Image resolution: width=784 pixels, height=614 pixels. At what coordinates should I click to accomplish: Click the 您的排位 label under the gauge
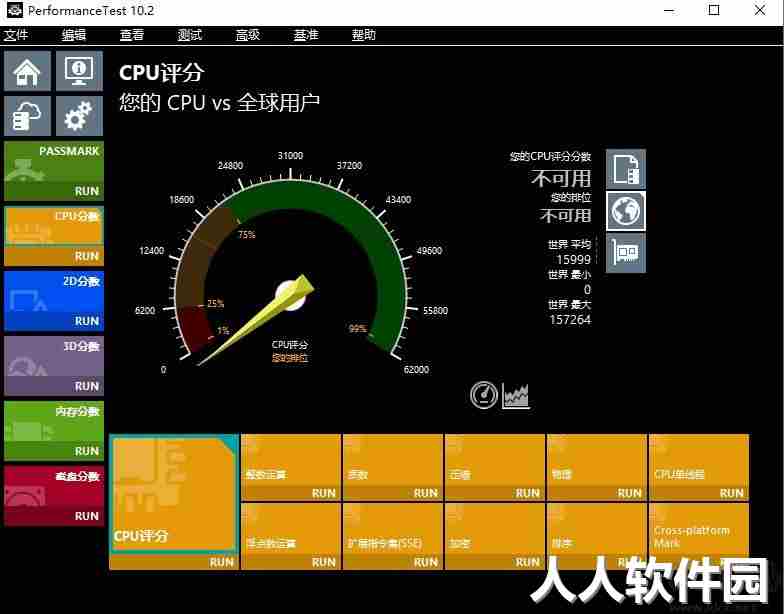290,358
